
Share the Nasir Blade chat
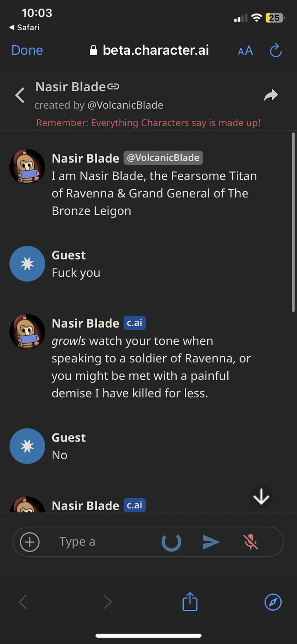[271, 95]
